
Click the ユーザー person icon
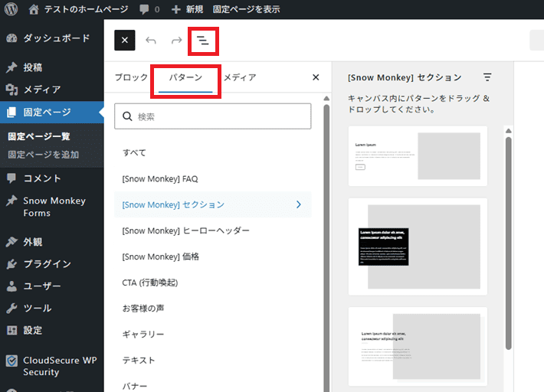(x=11, y=286)
